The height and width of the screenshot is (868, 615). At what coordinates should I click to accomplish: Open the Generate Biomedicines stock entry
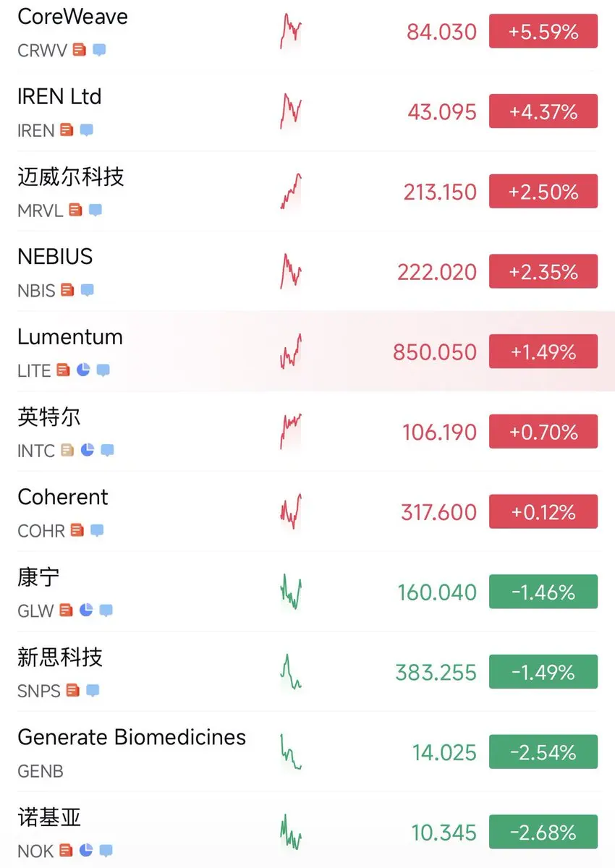point(307,752)
